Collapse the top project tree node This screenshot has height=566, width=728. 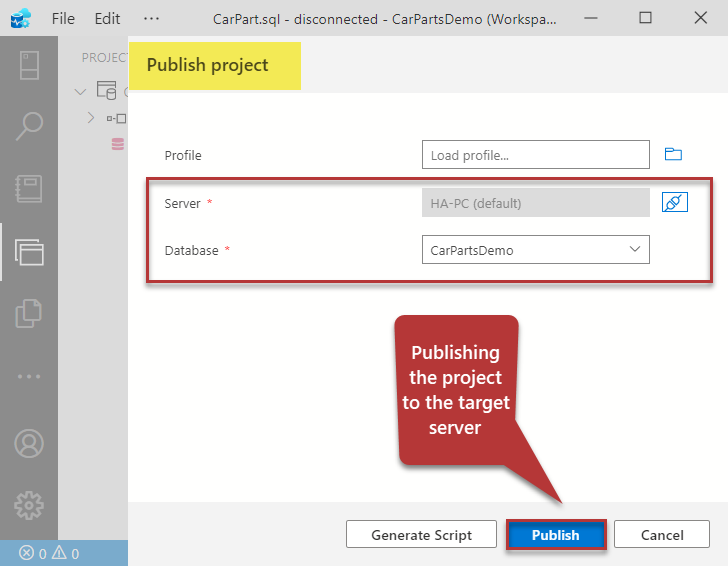(x=81, y=92)
